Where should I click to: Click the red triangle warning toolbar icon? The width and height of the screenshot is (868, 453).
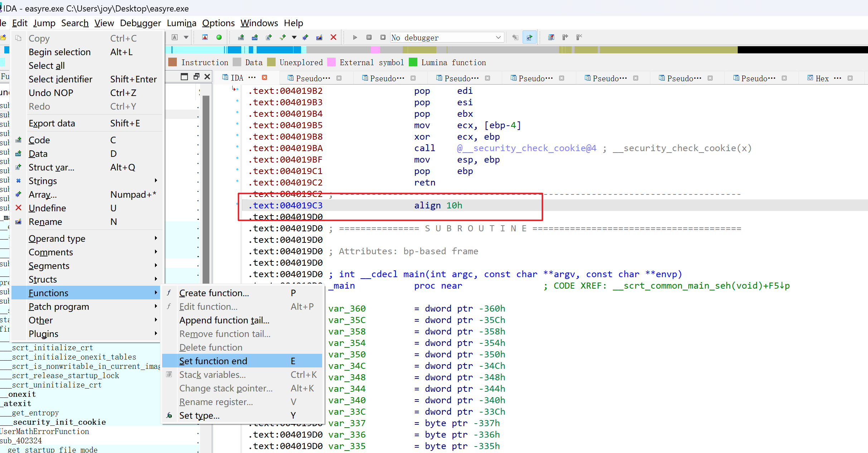pyautogui.click(x=205, y=37)
